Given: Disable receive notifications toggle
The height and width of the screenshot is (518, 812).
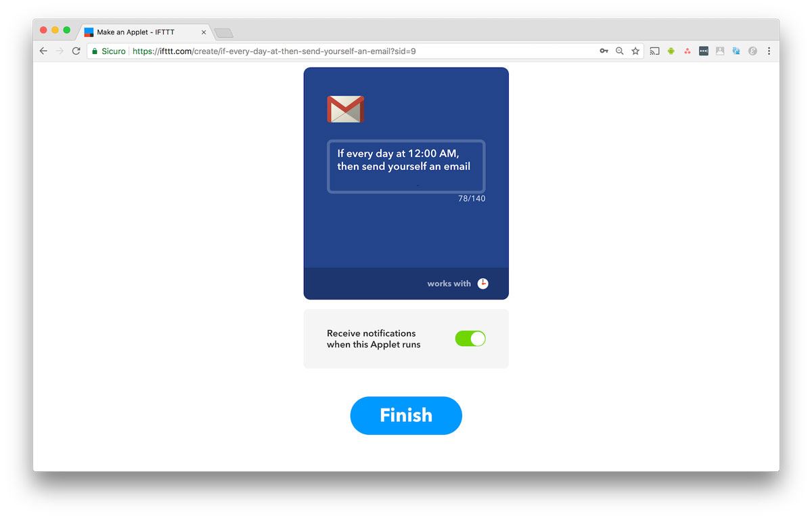Looking at the screenshot, I should point(470,339).
